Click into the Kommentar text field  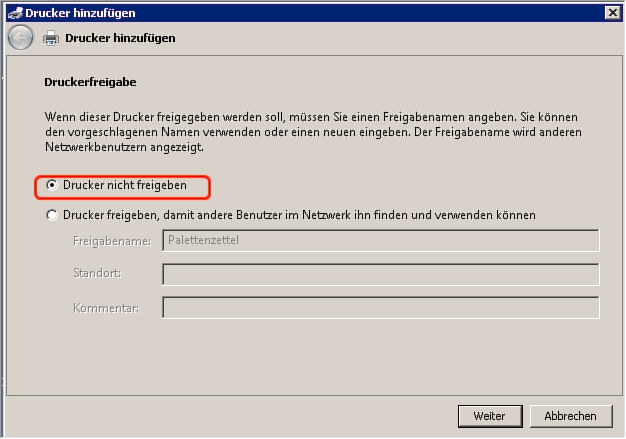tap(380, 308)
